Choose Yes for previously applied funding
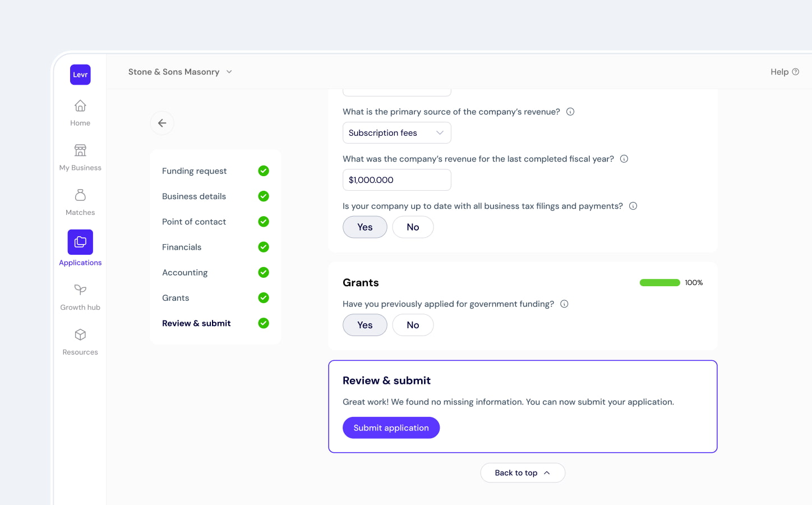Image resolution: width=812 pixels, height=505 pixels. point(365,325)
